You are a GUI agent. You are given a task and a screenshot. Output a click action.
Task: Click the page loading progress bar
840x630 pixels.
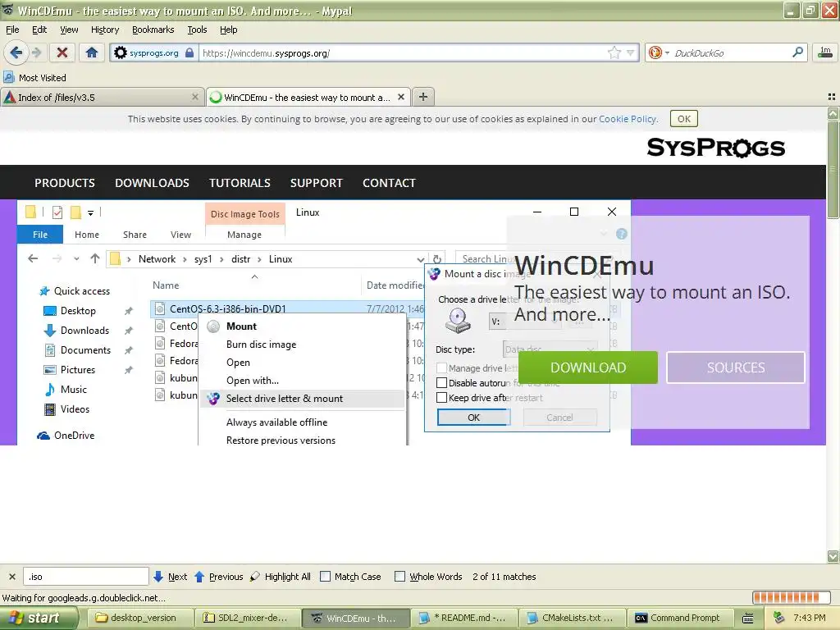(x=792, y=597)
